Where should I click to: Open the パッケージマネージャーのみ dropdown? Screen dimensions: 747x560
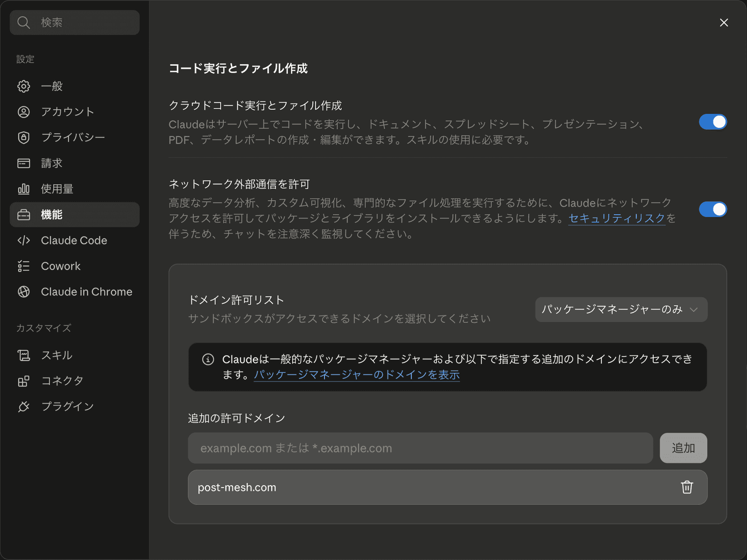pyautogui.click(x=621, y=309)
